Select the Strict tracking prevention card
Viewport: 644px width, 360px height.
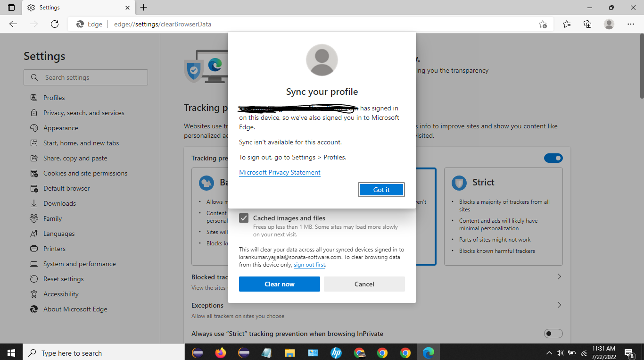point(504,217)
